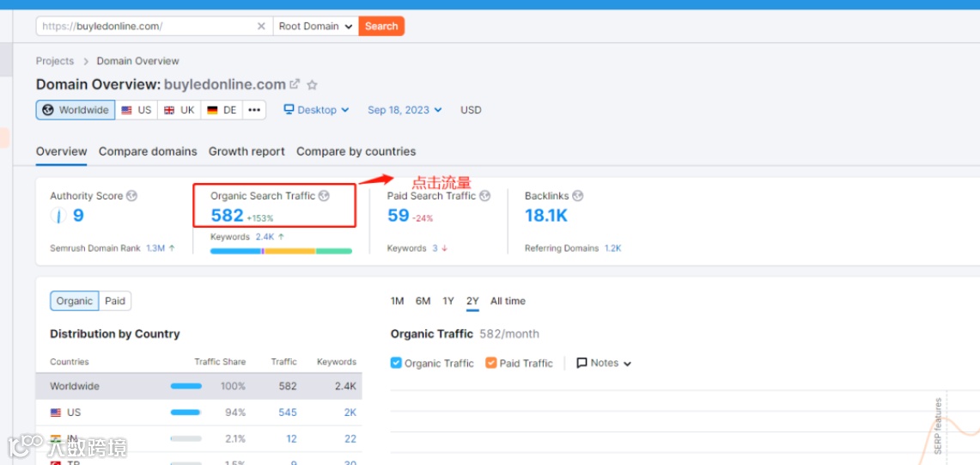
Task: Select 6M time range
Action: tap(423, 301)
